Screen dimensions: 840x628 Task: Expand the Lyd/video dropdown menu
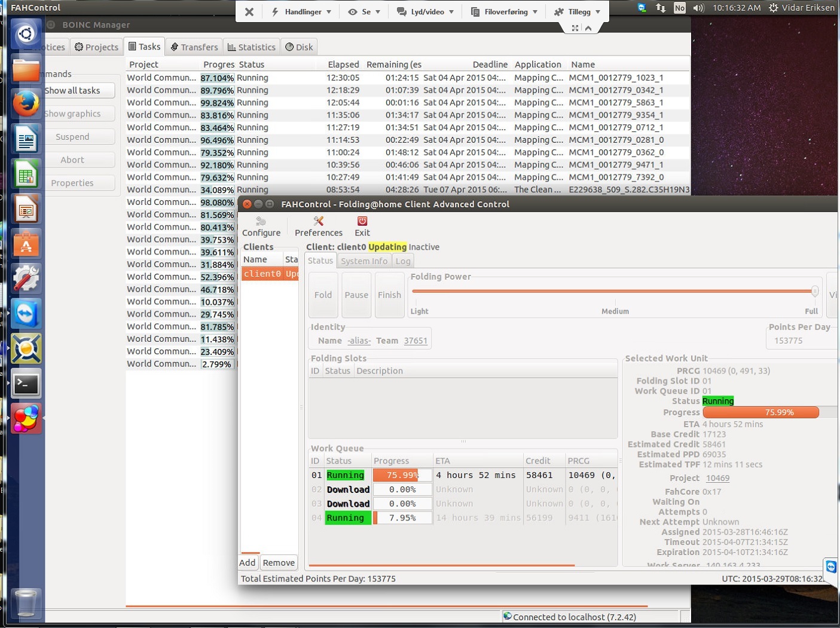tap(425, 12)
